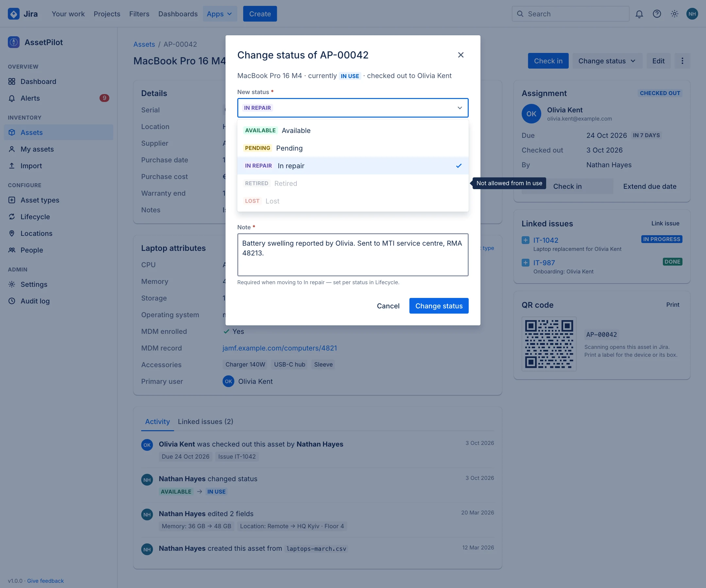Expand the Change status page button
The height and width of the screenshot is (588, 706).
pyautogui.click(x=607, y=61)
